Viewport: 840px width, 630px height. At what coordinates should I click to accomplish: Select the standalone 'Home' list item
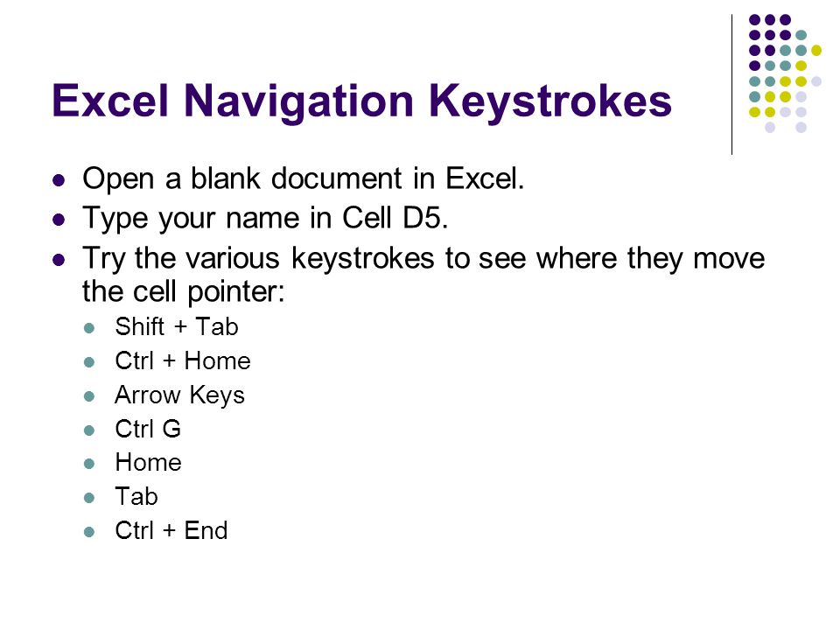click(x=149, y=462)
